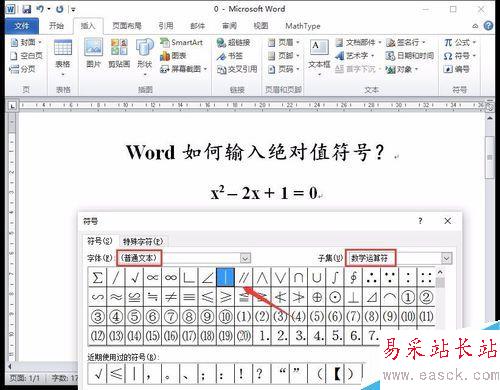Click the Signature Line (签名行) button
This screenshot has width=500, height=390.
pos(406,42)
